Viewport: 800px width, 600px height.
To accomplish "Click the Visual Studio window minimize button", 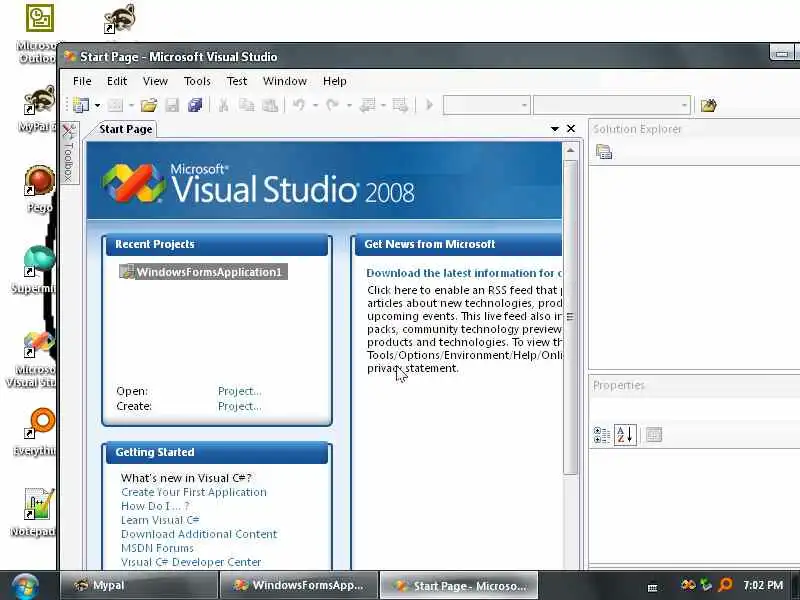I will coord(782,53).
